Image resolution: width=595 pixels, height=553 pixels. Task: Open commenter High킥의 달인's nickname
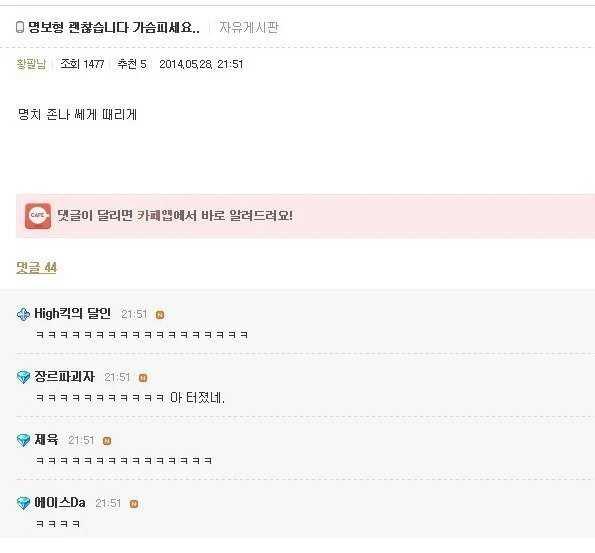(x=72, y=314)
